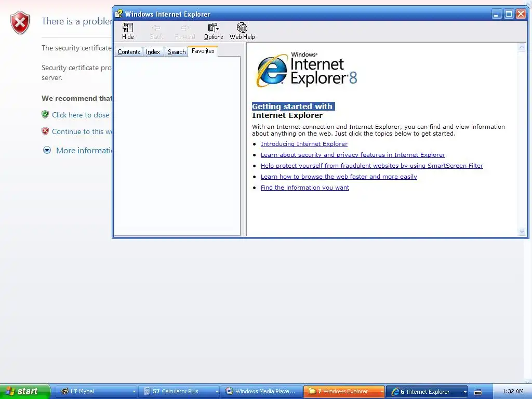This screenshot has width=532, height=399.
Task: Click the Getting started with heading
Action: click(293, 106)
